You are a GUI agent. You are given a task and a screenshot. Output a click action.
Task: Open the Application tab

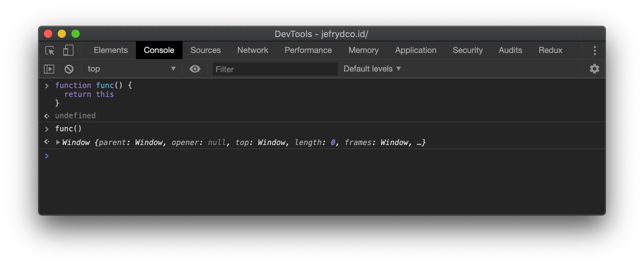(x=415, y=50)
